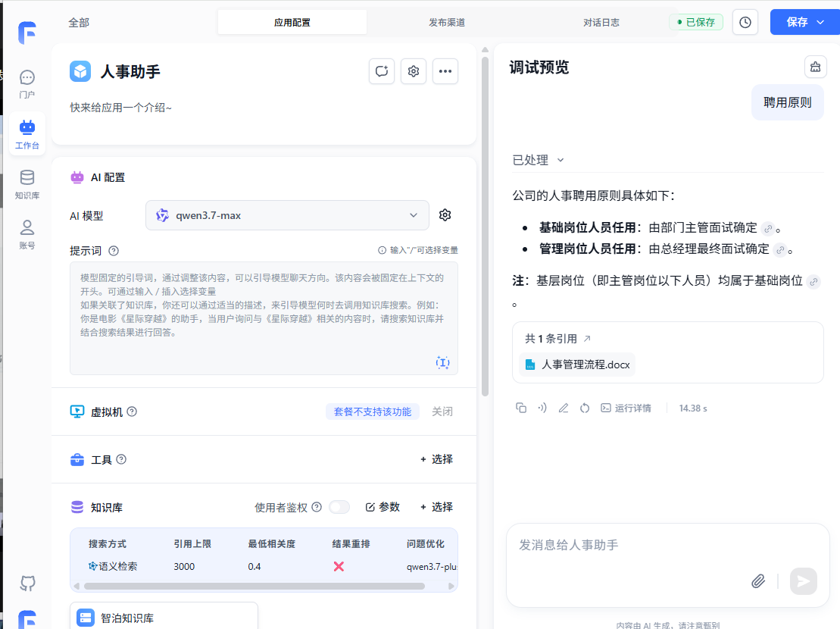Click the 已保存 status badge

(696, 23)
